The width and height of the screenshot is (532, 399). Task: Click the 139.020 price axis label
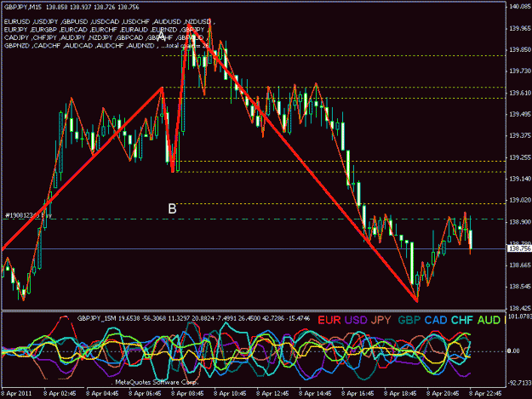click(520, 200)
